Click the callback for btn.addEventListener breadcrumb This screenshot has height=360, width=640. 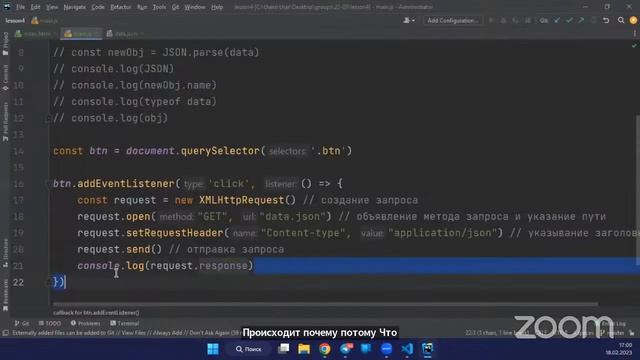pyautogui.click(x=96, y=313)
